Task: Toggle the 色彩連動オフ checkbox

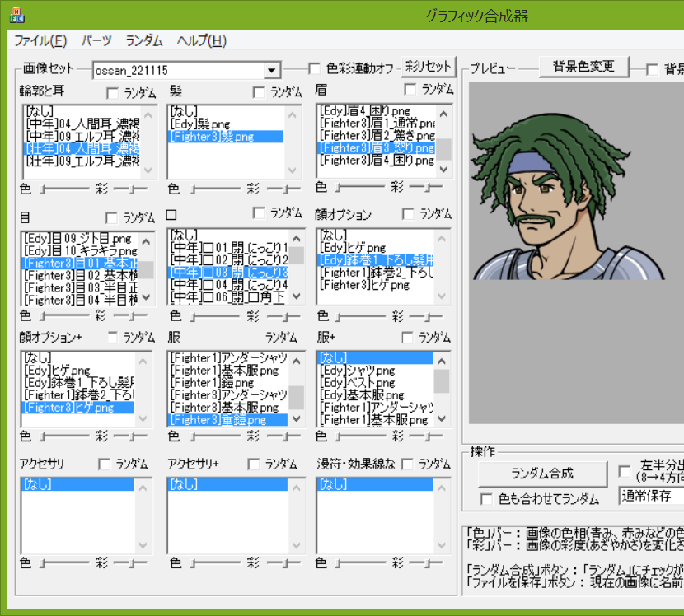Action: [314, 68]
